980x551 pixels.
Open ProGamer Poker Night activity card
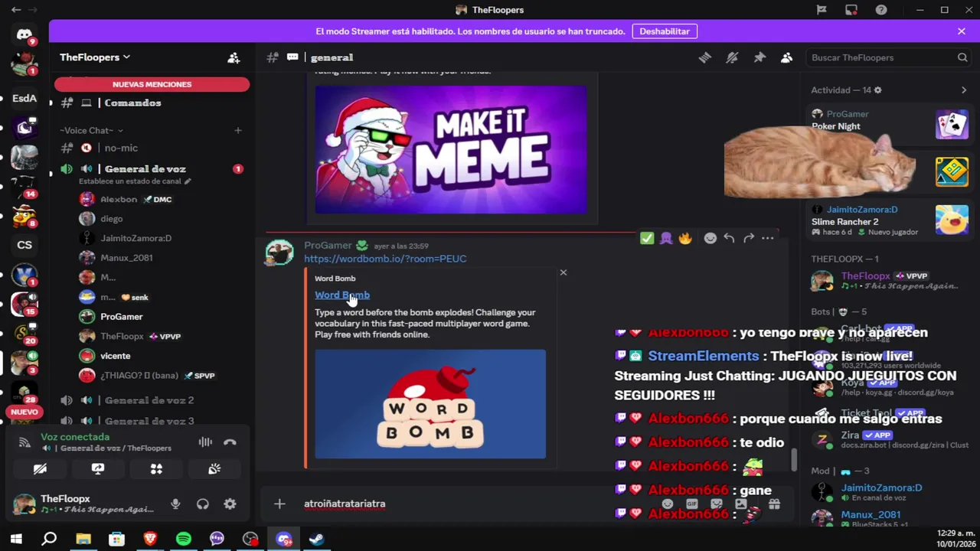pos(890,122)
